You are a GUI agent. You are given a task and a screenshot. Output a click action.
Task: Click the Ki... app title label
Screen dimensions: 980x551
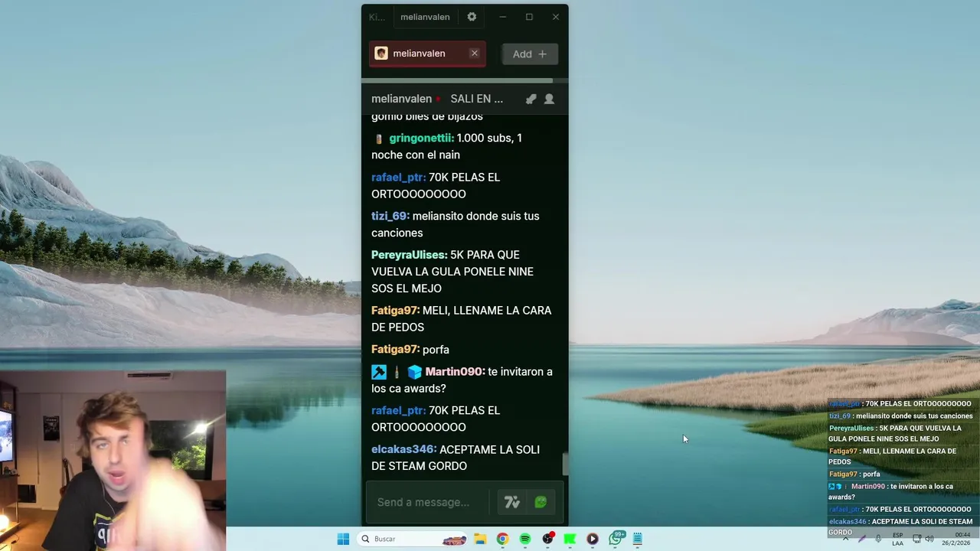coord(377,17)
